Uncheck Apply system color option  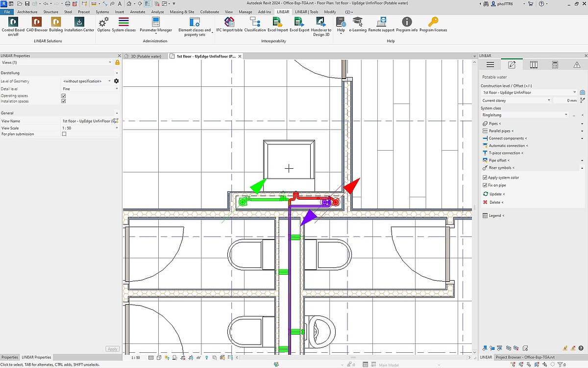(485, 178)
